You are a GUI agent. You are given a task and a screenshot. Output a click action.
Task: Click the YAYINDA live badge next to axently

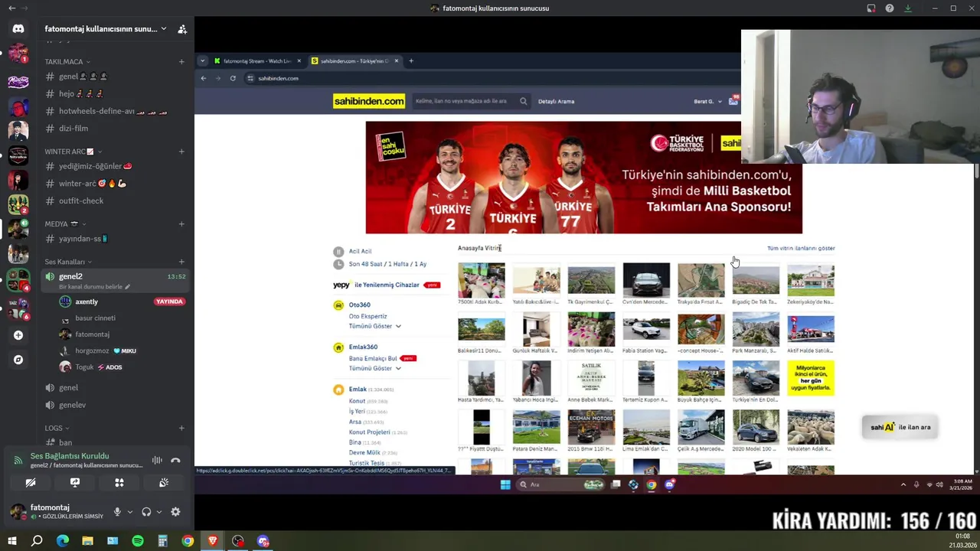coord(169,302)
